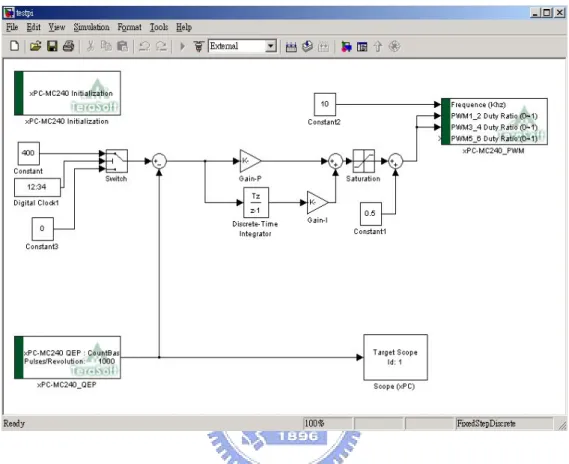Image resolution: width=569 pixels, height=464 pixels.
Task: Open the Format menu
Action: pyautogui.click(x=129, y=27)
